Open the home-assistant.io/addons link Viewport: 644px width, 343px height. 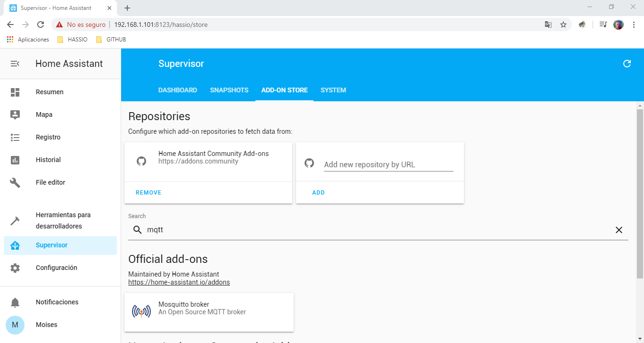click(x=179, y=283)
